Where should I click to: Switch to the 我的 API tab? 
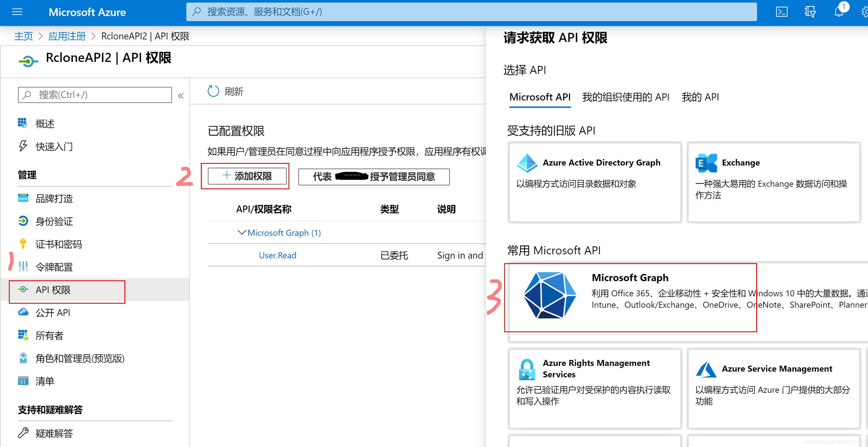pos(700,97)
